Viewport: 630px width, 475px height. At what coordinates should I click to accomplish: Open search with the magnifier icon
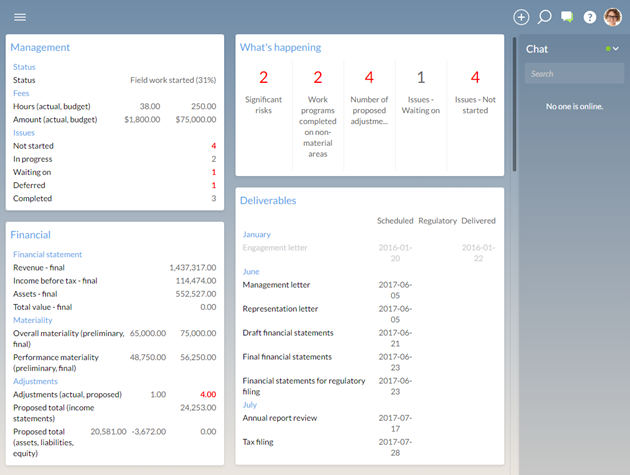tap(545, 17)
